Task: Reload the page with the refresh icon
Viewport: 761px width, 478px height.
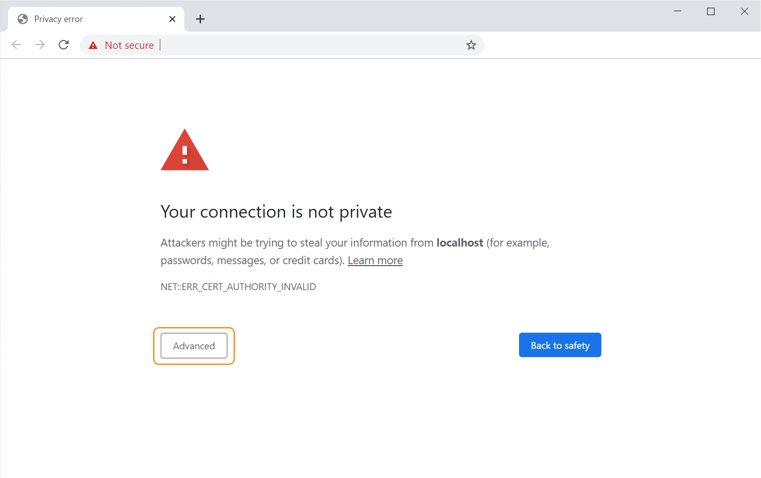Action: tap(64, 45)
